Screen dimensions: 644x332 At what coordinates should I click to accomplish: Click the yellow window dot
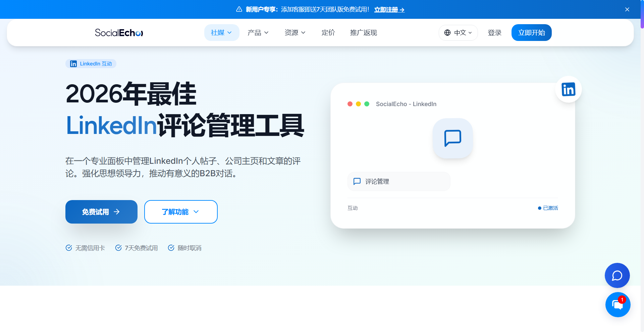358,104
